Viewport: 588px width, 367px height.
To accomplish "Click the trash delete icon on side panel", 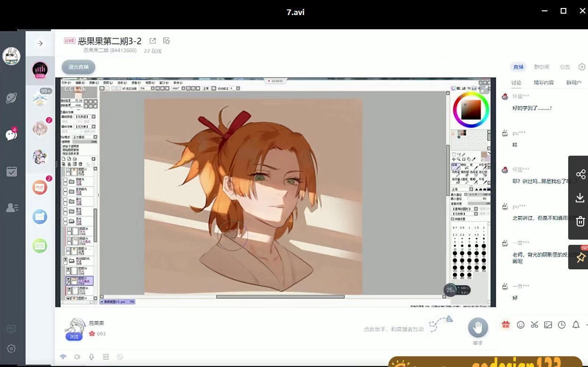I will 580,221.
